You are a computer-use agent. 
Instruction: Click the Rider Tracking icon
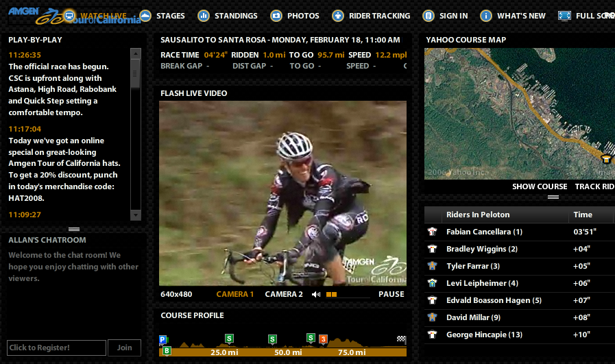coord(338,16)
